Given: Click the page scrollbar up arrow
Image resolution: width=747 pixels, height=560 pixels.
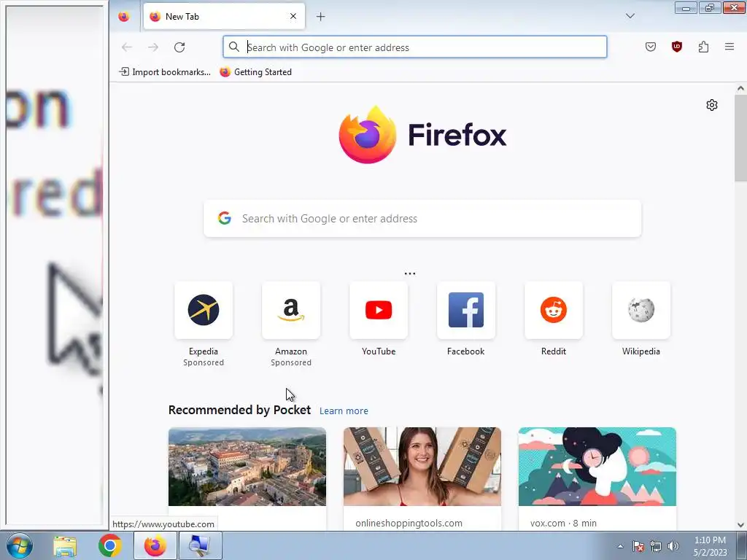Looking at the screenshot, I should (x=740, y=88).
